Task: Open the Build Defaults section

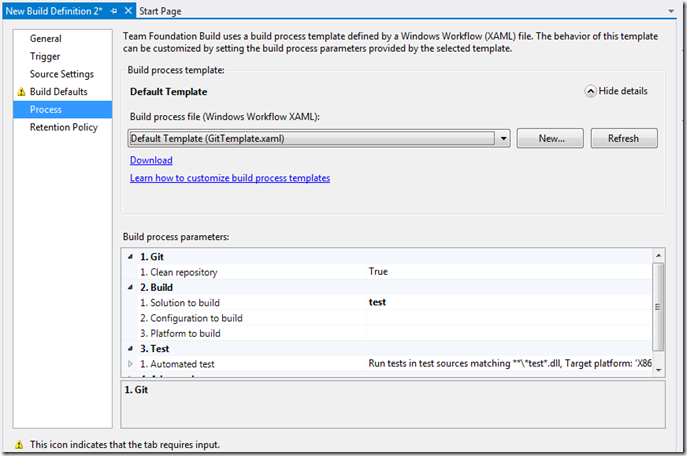Action: tap(58, 92)
